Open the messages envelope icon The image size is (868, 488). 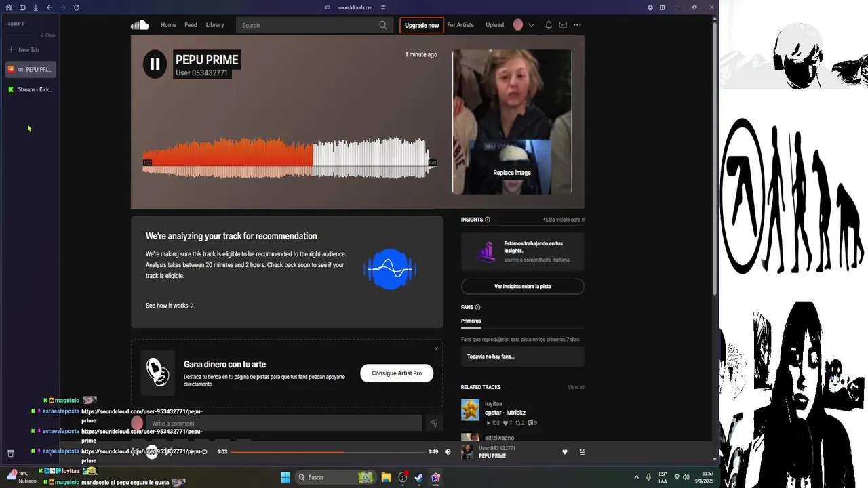pyautogui.click(x=563, y=25)
